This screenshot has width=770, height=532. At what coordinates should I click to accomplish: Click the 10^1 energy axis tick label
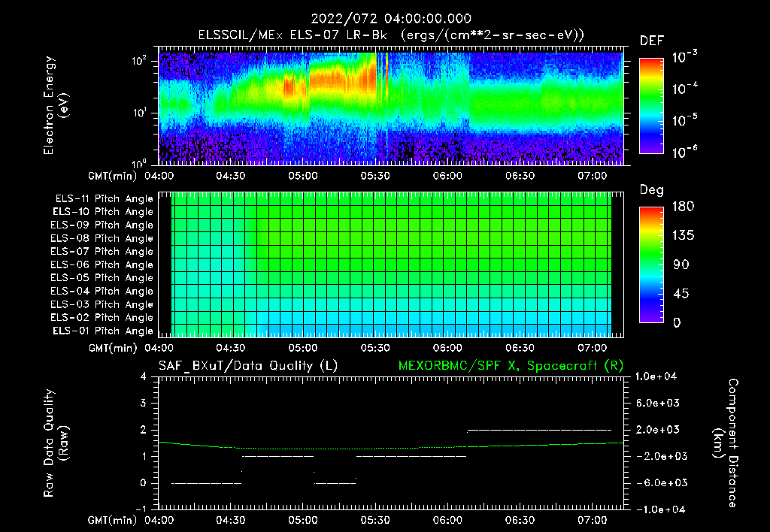click(x=139, y=113)
